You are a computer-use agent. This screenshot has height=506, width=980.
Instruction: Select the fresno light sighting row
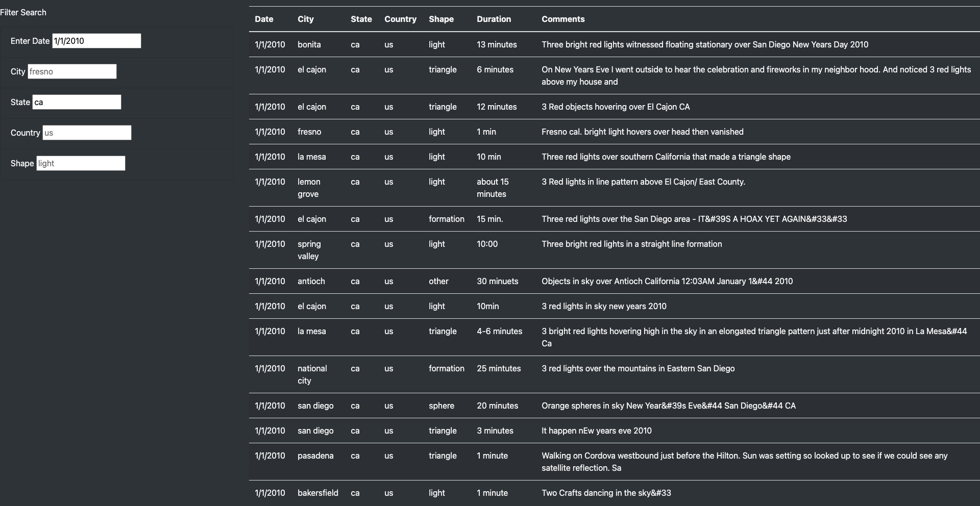pos(510,132)
